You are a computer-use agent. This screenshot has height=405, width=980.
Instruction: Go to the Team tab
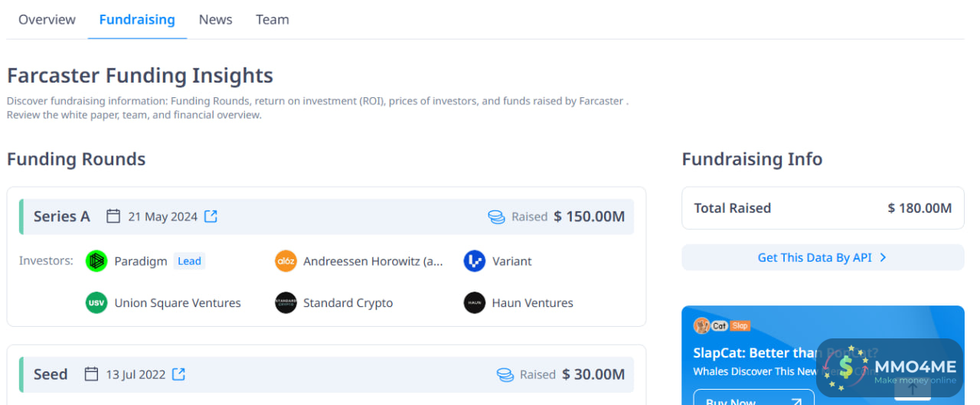point(273,20)
